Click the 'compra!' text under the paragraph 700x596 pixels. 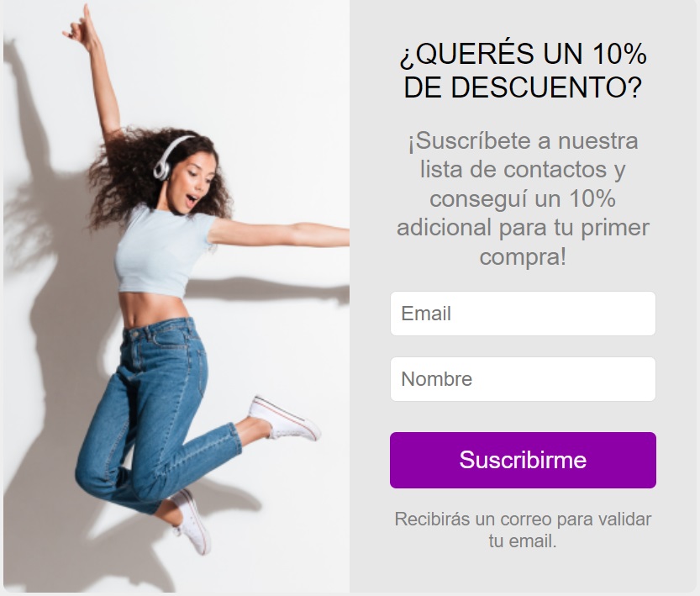tap(523, 256)
